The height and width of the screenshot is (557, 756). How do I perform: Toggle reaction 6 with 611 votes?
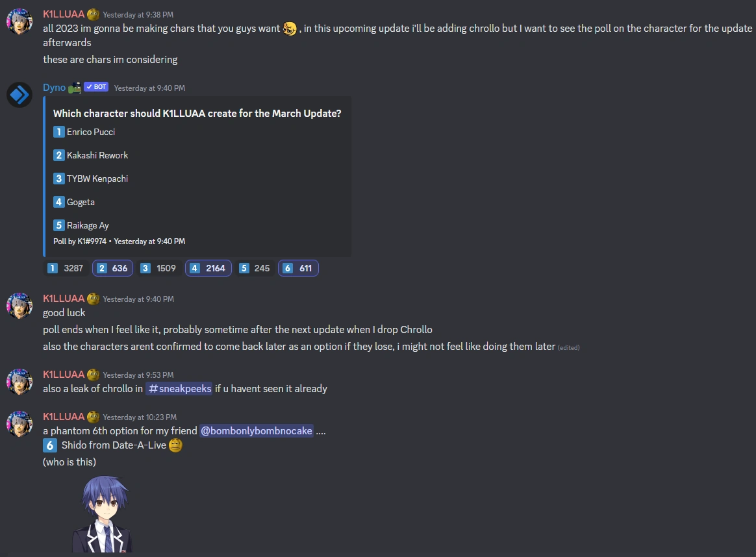point(299,268)
